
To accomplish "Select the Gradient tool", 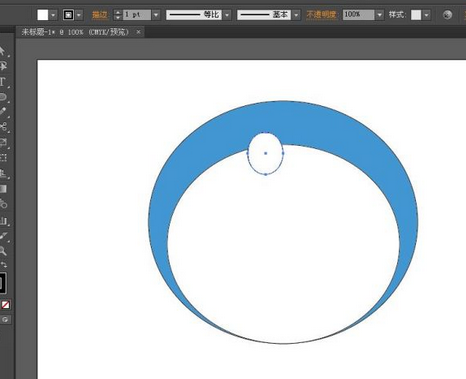I will click(x=3, y=189).
